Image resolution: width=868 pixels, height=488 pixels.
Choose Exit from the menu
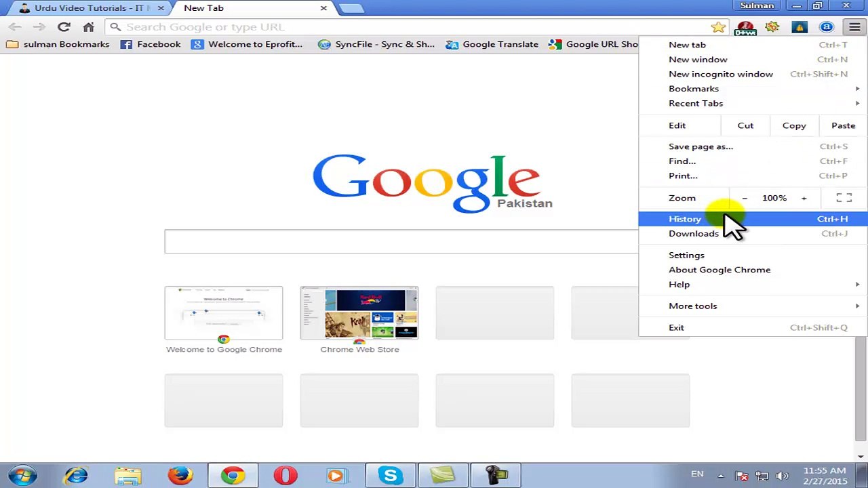click(x=753, y=327)
